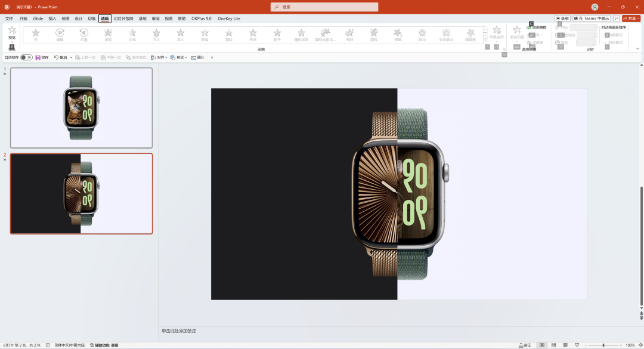Viewport: 644px width, 349px height.
Task: Select the 彩色脉冲 (Color Pulse) animation
Action: [x=447, y=35]
